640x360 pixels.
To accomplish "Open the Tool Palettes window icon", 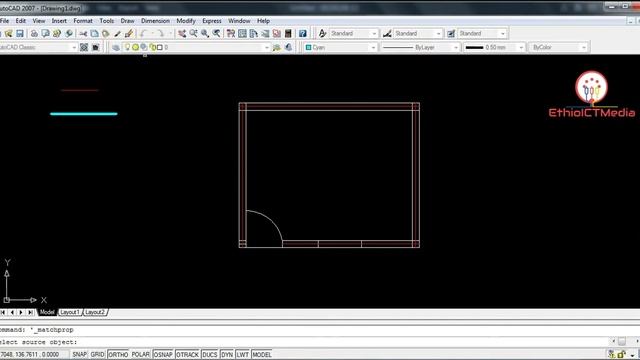I will [253, 33].
